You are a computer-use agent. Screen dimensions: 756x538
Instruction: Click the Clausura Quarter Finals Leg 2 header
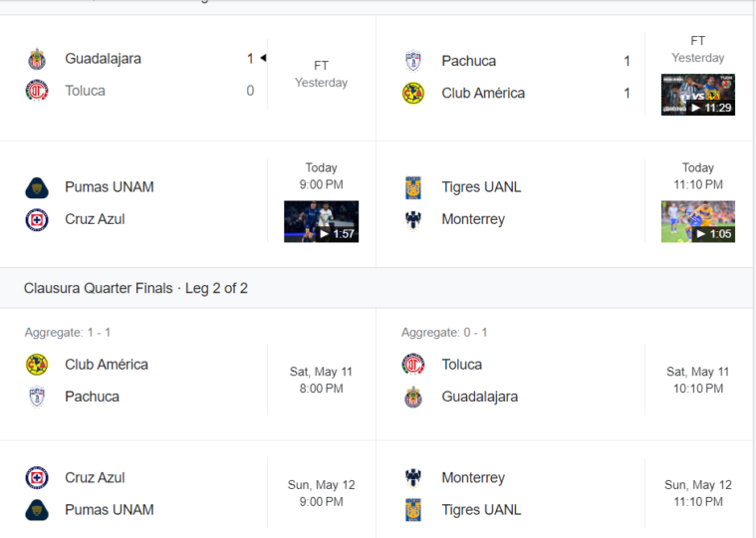pyautogui.click(x=135, y=288)
